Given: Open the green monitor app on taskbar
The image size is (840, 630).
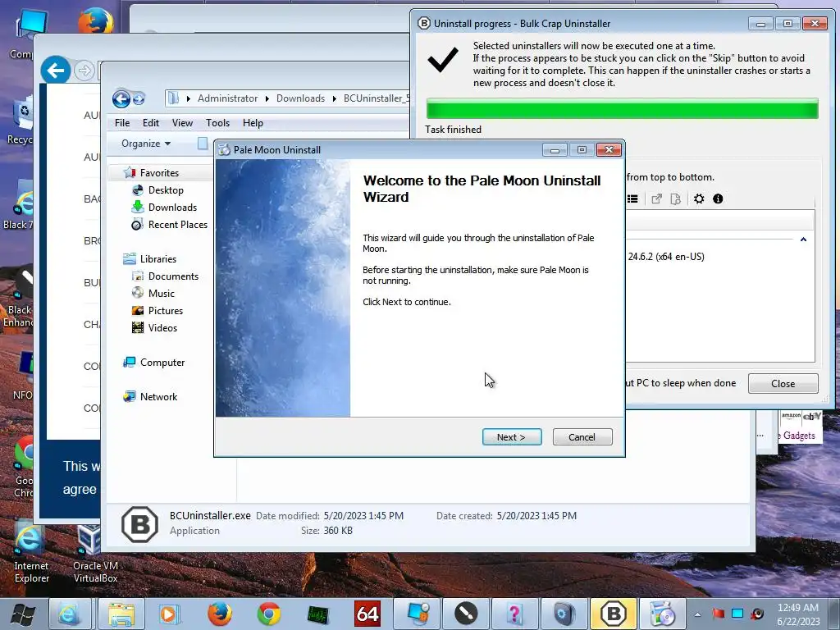Looking at the screenshot, I should click(317, 614).
